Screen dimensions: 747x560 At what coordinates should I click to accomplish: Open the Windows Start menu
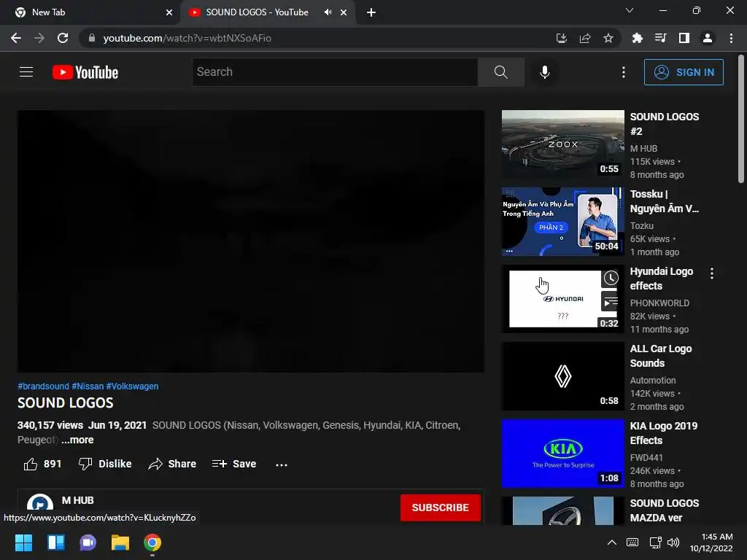tap(23, 542)
